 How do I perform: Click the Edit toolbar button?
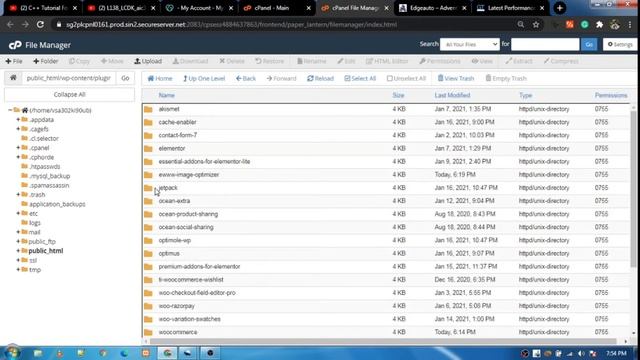click(x=346, y=61)
